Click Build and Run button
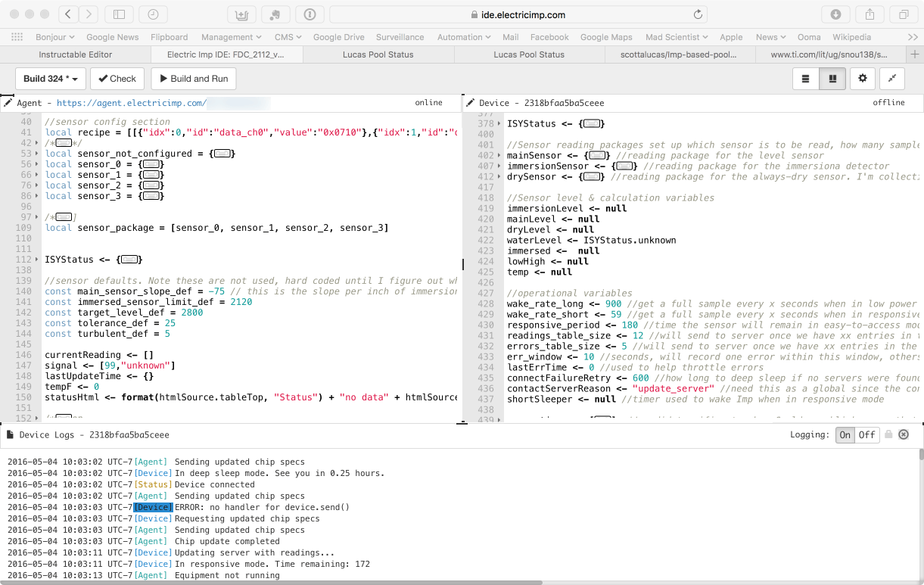Viewport: 924px width, 585px height. pyautogui.click(x=194, y=79)
